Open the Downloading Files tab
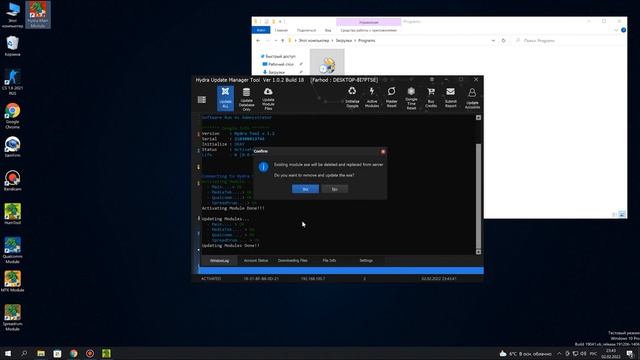The width and height of the screenshot is (640, 360). point(293,260)
